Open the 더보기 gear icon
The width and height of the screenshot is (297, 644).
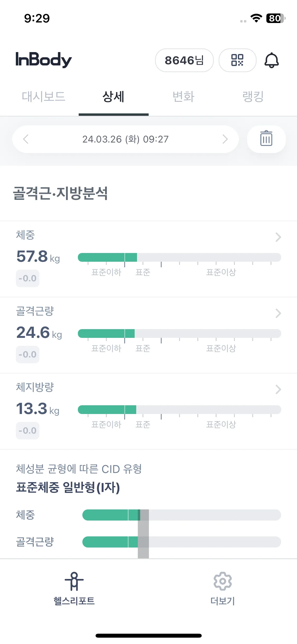tap(223, 581)
